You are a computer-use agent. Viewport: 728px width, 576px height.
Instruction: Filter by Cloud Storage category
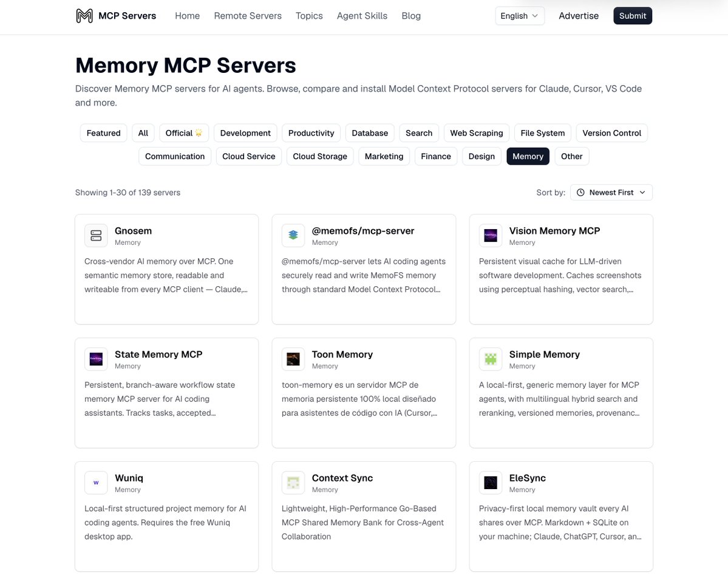pos(320,156)
